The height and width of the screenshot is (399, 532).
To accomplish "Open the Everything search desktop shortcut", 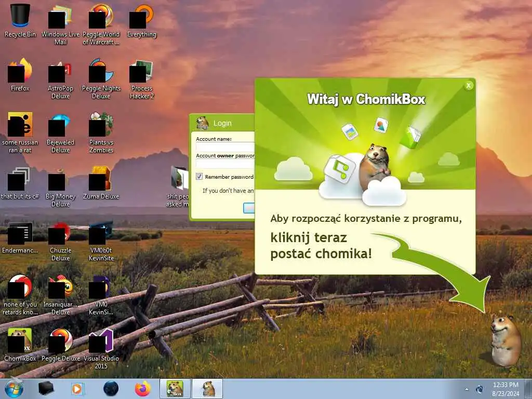I will click(141, 20).
